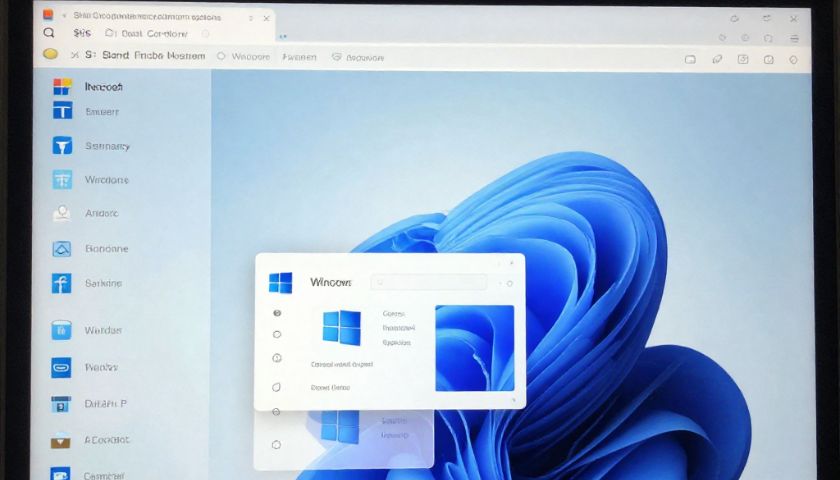
Task: Click first small icon in top-right second row
Action: click(x=722, y=38)
